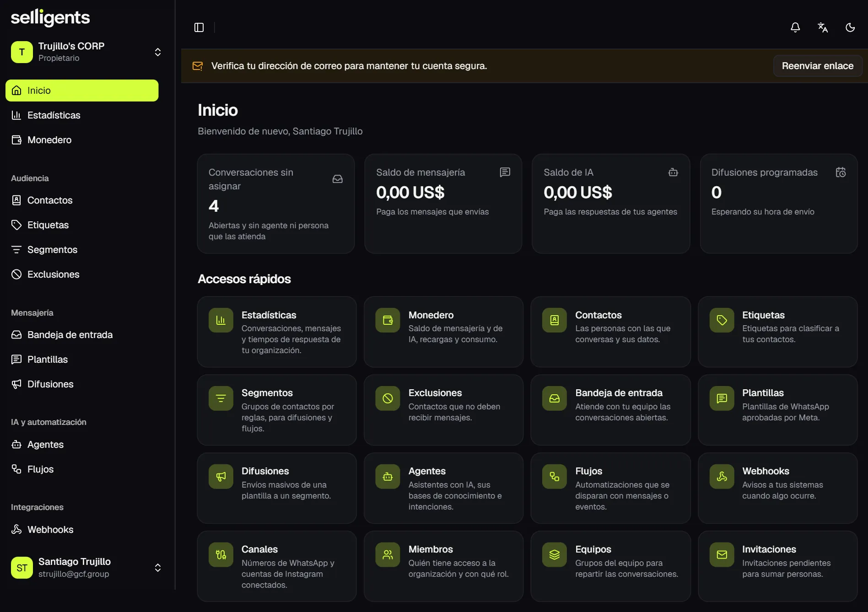Viewport: 868px width, 612px height.
Task: Open Monedero in the sidebar
Action: tap(82, 140)
